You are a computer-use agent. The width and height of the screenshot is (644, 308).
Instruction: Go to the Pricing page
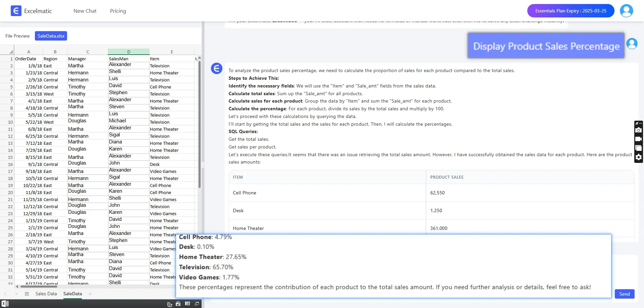pos(118,11)
